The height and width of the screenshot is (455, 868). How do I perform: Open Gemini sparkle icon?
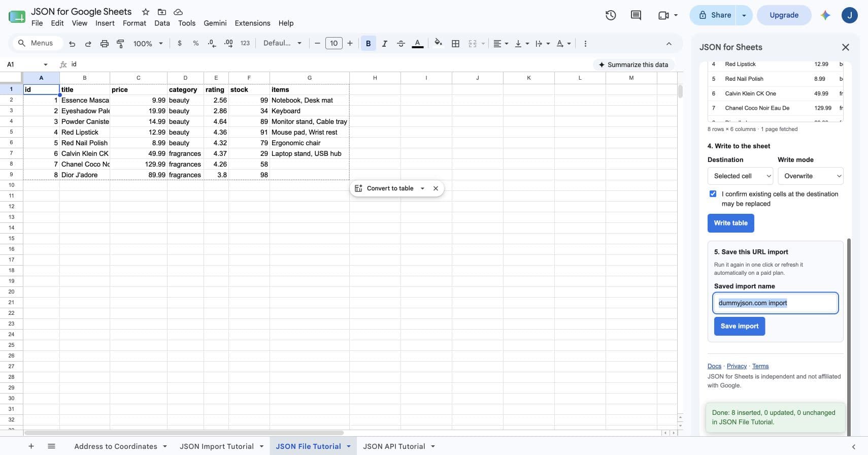(x=825, y=15)
